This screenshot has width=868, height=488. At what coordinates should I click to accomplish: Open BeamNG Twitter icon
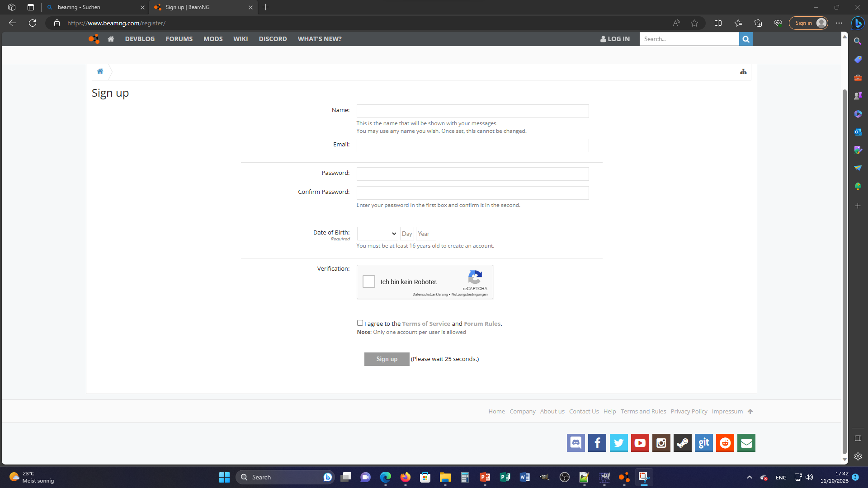pyautogui.click(x=618, y=443)
